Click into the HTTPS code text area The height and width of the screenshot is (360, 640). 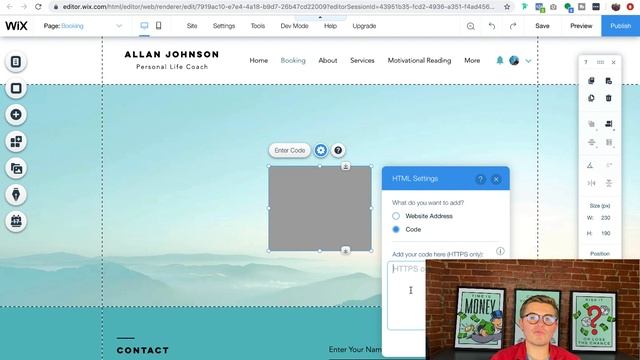tap(407, 295)
